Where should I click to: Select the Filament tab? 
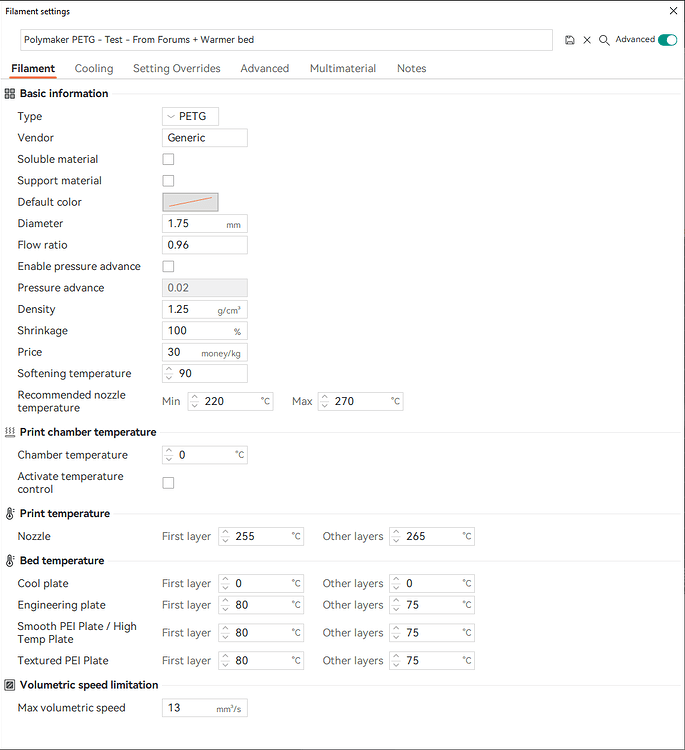pyautogui.click(x=33, y=68)
